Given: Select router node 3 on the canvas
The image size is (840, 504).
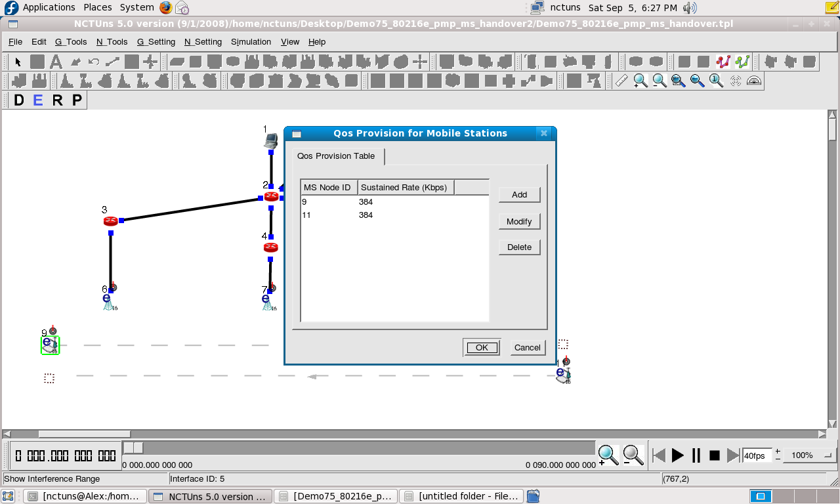Looking at the screenshot, I should click(110, 221).
